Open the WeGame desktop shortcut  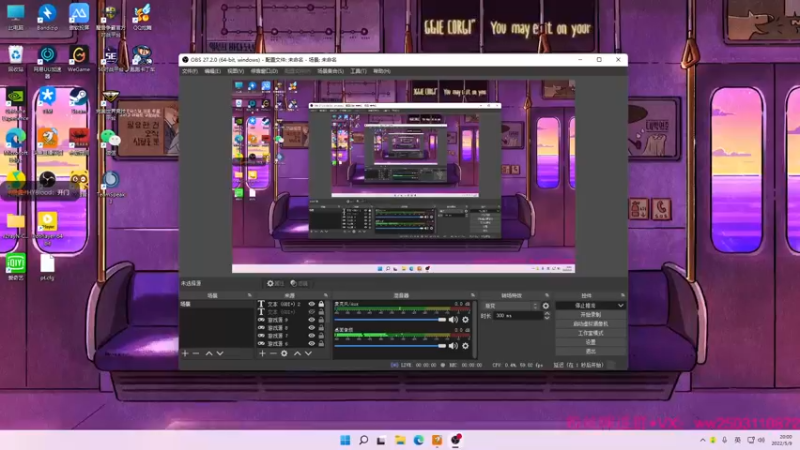pyautogui.click(x=79, y=59)
